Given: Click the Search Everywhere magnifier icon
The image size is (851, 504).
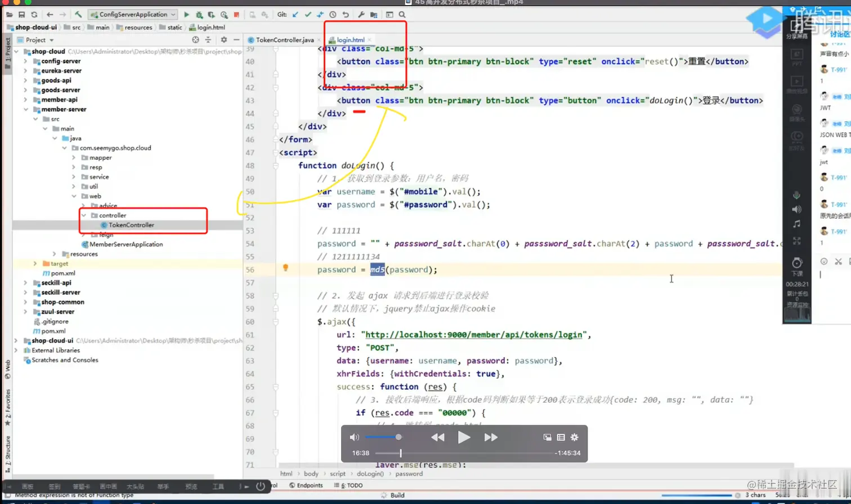Looking at the screenshot, I should point(402,15).
